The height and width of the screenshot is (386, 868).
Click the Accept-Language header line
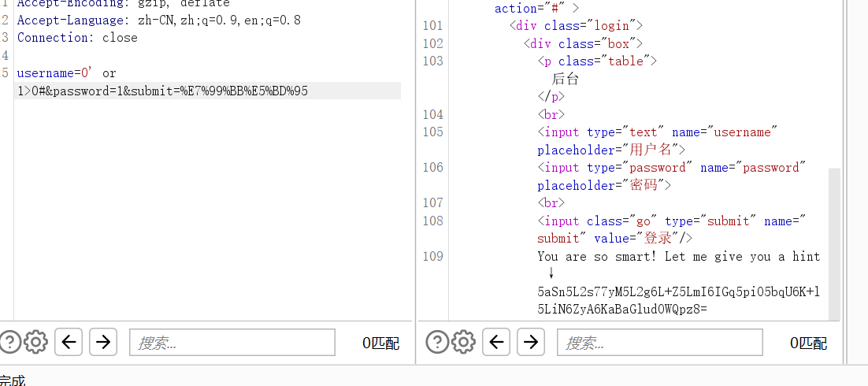tap(158, 20)
